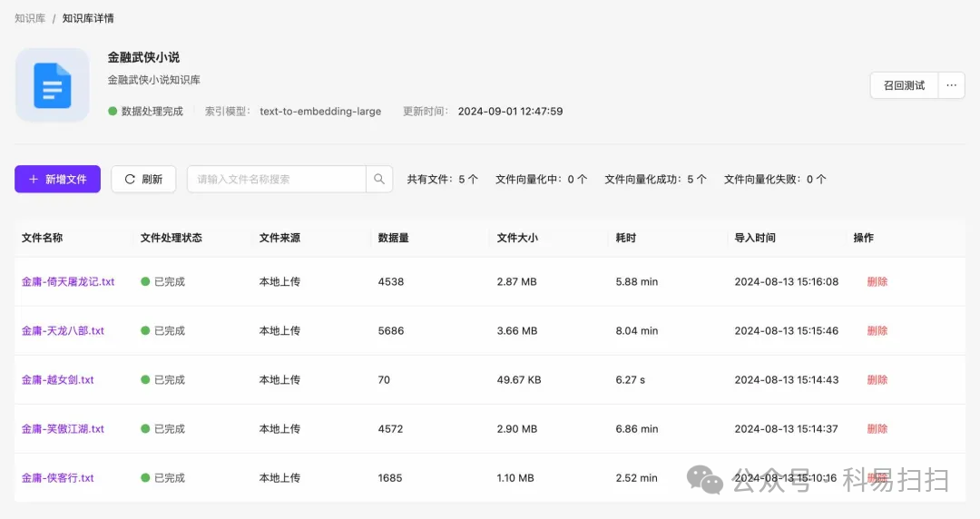Click green status dot for 金庸-越女剑.txt
This screenshot has height=519, width=980.
click(145, 379)
